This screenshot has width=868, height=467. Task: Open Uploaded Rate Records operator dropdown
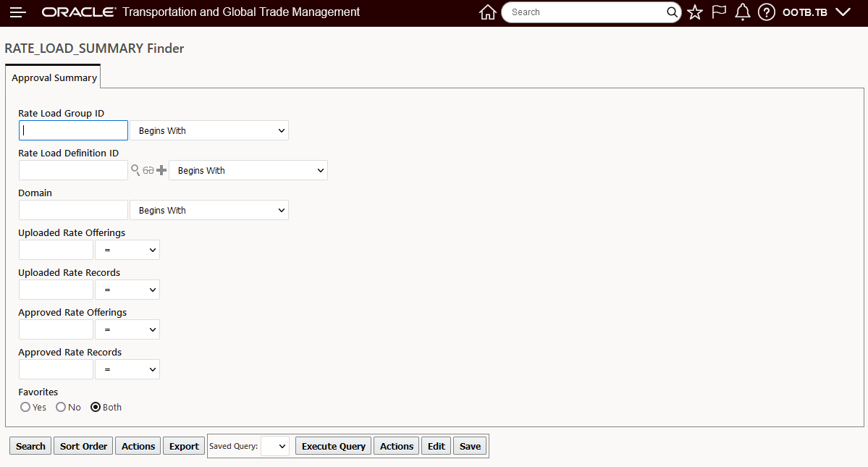point(127,290)
